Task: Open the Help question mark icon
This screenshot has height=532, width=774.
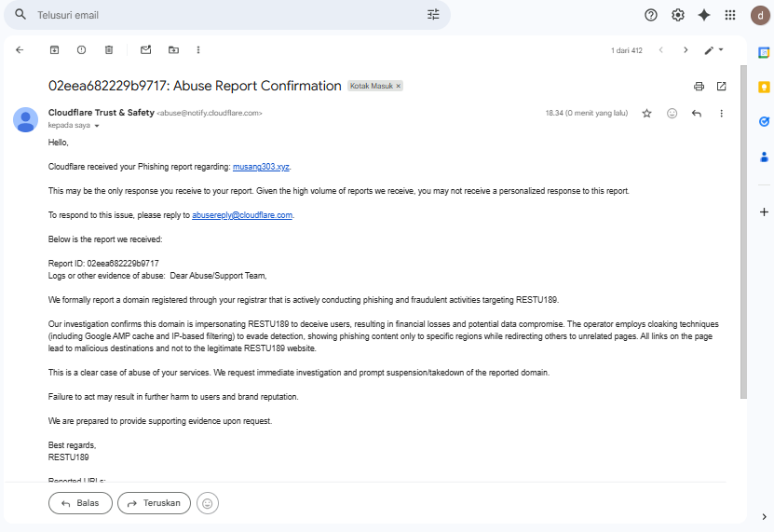Action: coord(651,15)
